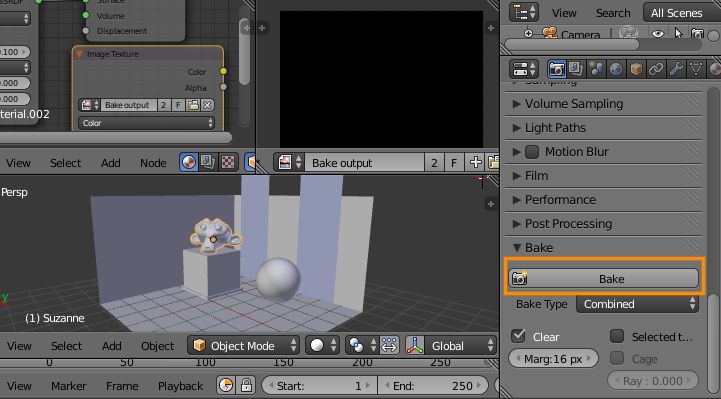This screenshot has width=721, height=399.
Task: Open viewport shading sphere dropdown
Action: point(322,345)
